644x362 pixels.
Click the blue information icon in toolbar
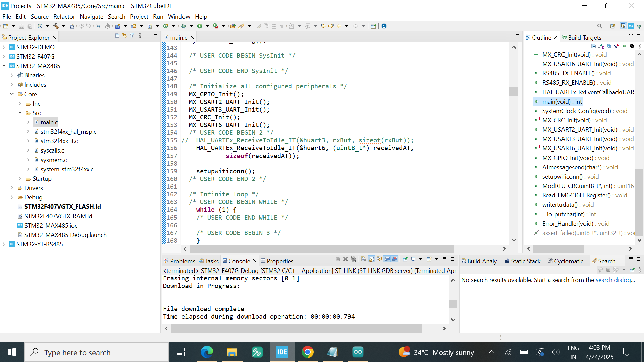(384, 26)
